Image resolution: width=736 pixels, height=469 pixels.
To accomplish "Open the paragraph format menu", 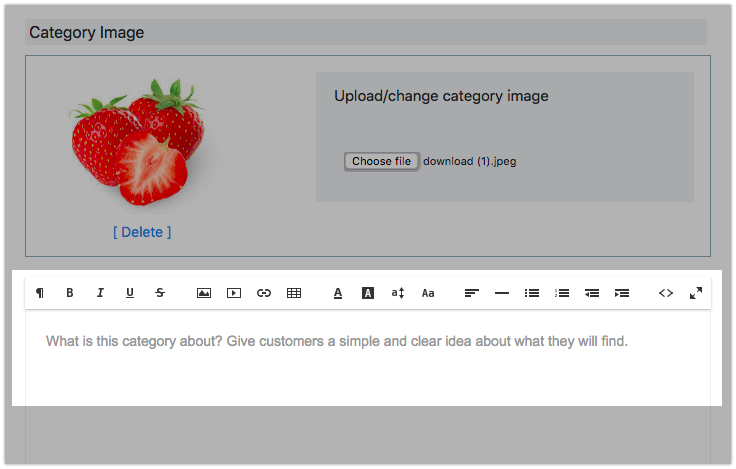I will (40, 293).
